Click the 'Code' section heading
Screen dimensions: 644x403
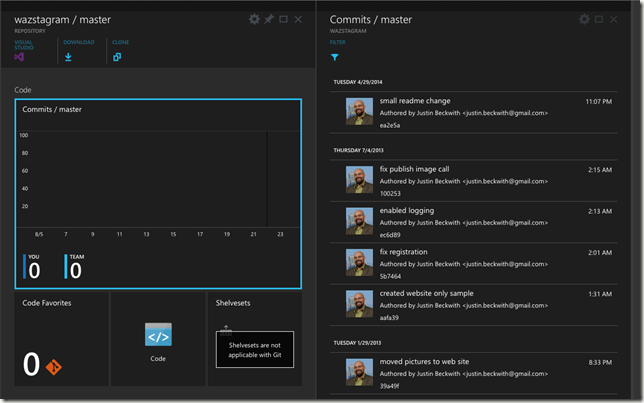(x=23, y=90)
